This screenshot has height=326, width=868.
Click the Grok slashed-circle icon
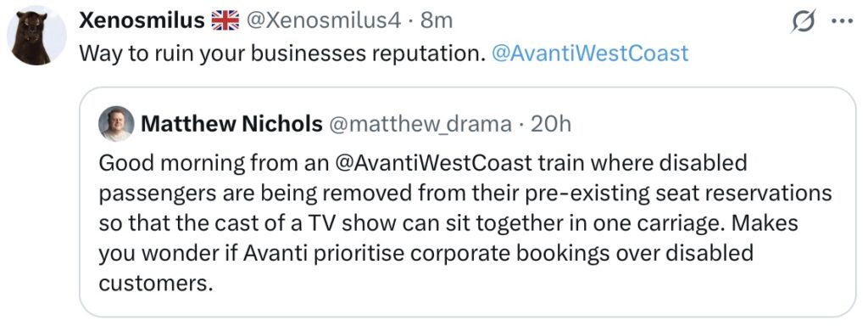coord(804,23)
